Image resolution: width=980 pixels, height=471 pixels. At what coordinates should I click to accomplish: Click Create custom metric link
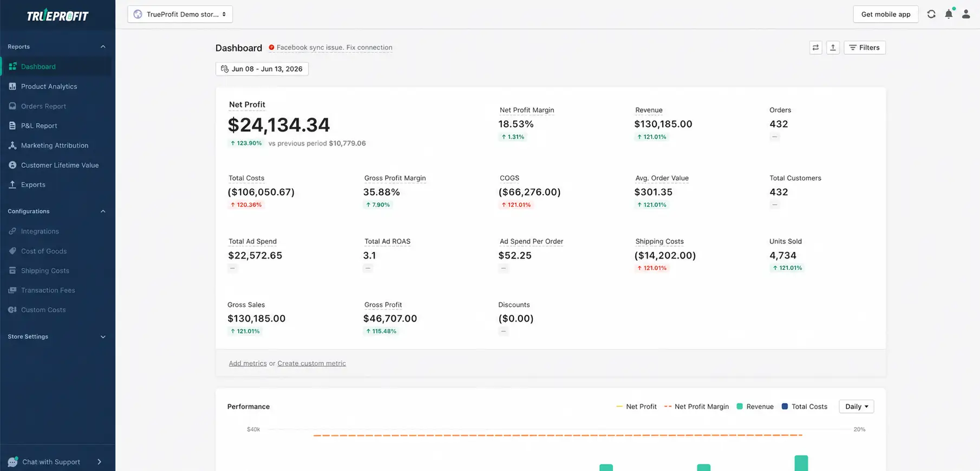point(311,363)
